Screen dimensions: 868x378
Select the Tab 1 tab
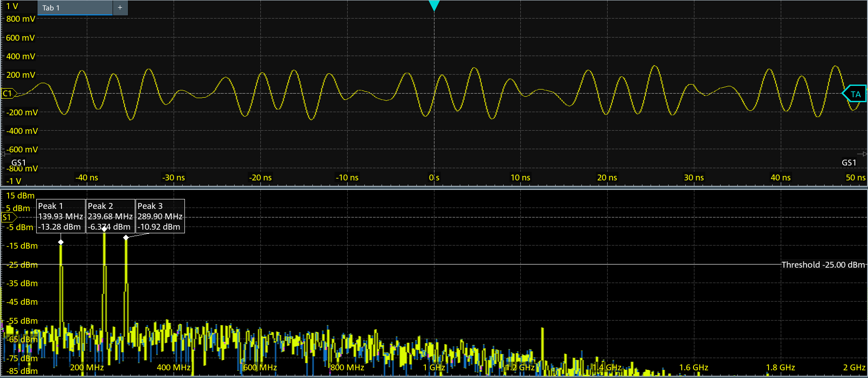point(75,8)
